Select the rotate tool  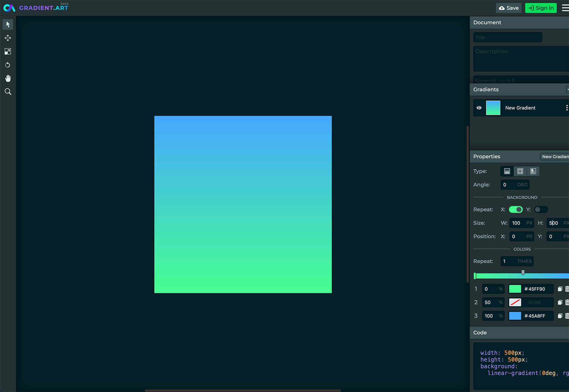coord(8,65)
